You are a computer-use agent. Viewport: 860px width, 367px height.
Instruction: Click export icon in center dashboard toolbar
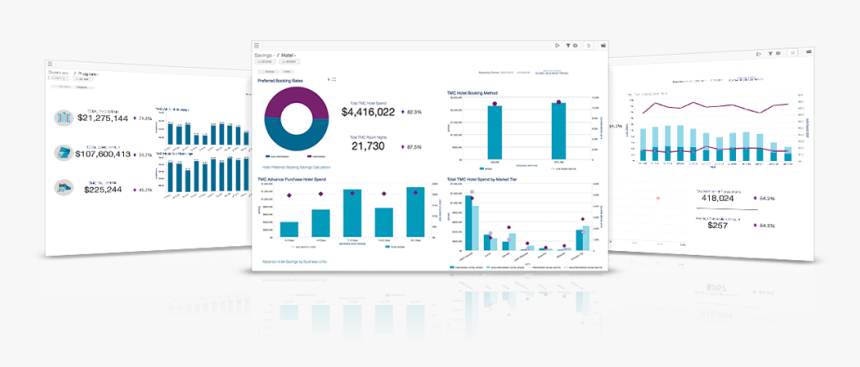tap(557, 46)
